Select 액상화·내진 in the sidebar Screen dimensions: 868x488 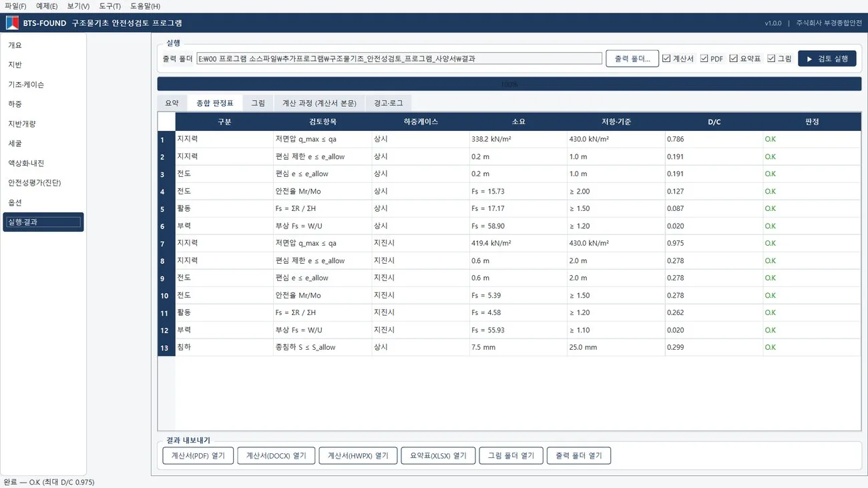43,163
